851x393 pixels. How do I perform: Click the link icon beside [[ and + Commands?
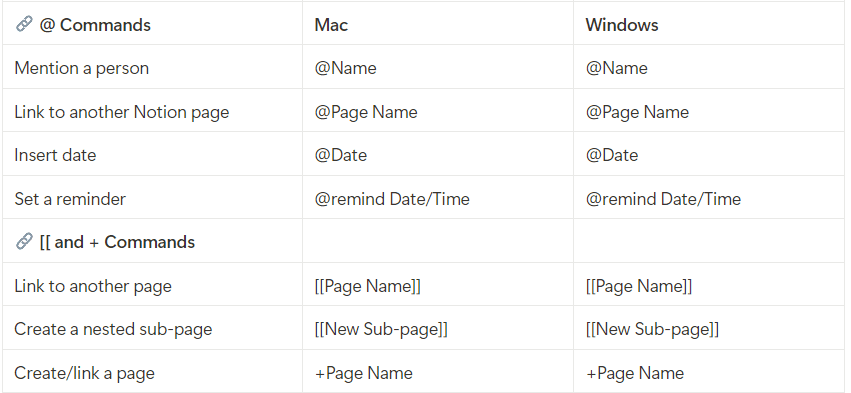24,241
